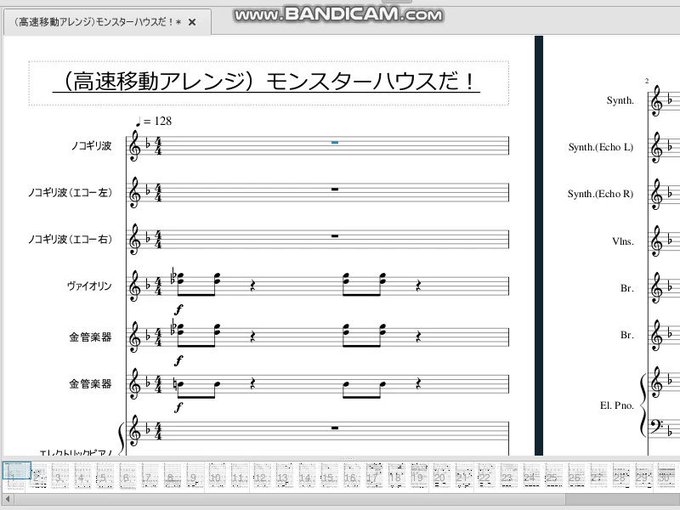Screen dimensions: 680x510
Task: Select the score title text frame
Action: pos(268,83)
